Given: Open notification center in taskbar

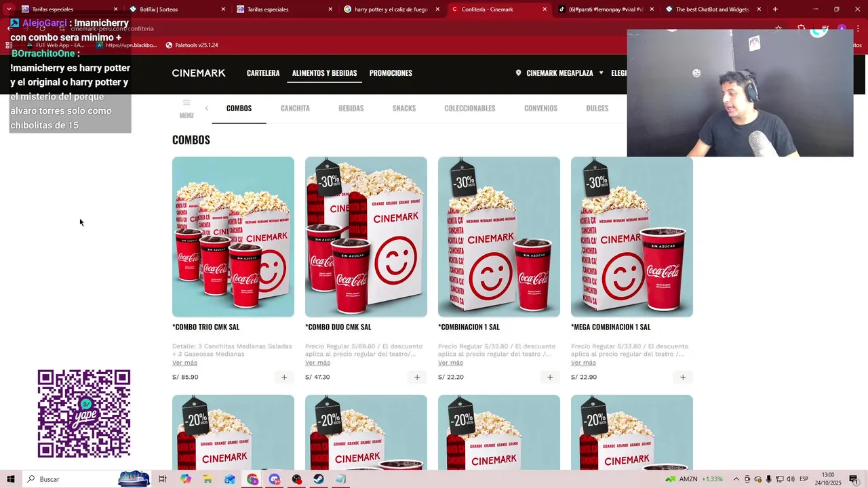Looking at the screenshot, I should [854, 479].
